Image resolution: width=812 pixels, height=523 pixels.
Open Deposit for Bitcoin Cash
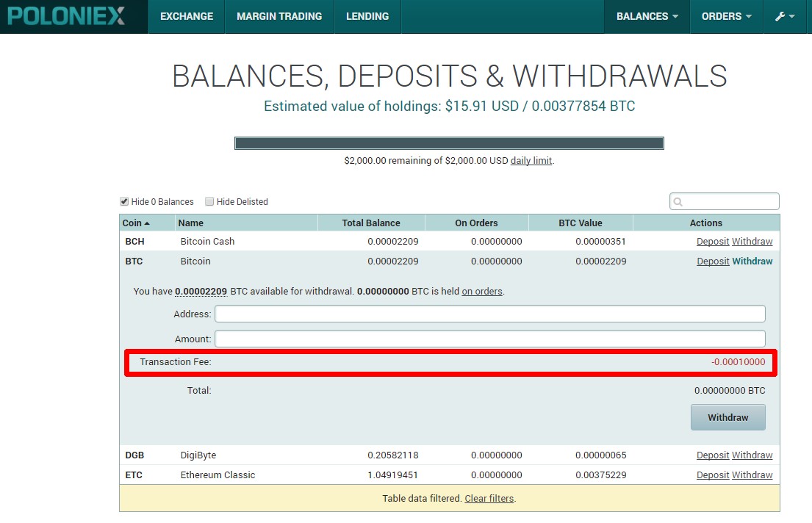[713, 242]
